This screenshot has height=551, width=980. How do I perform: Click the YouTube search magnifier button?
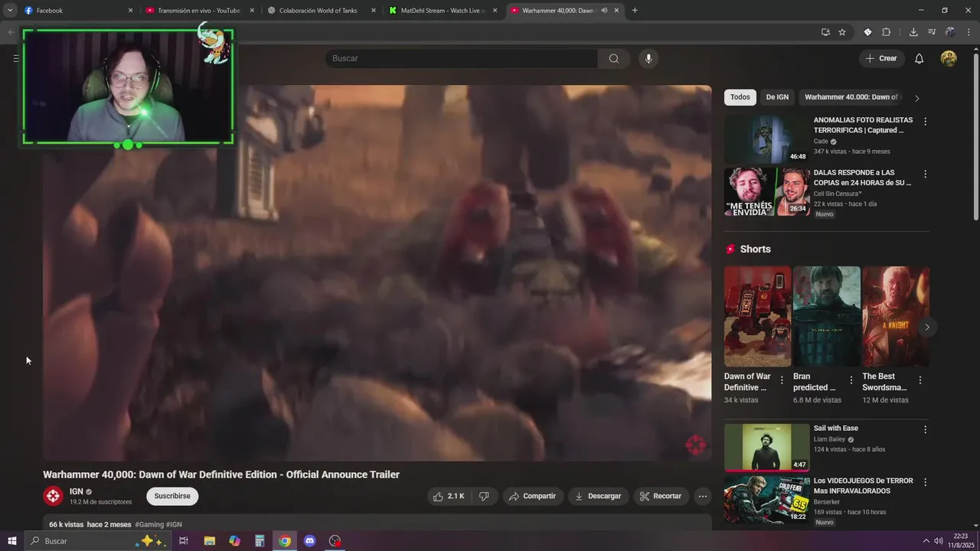point(613,59)
